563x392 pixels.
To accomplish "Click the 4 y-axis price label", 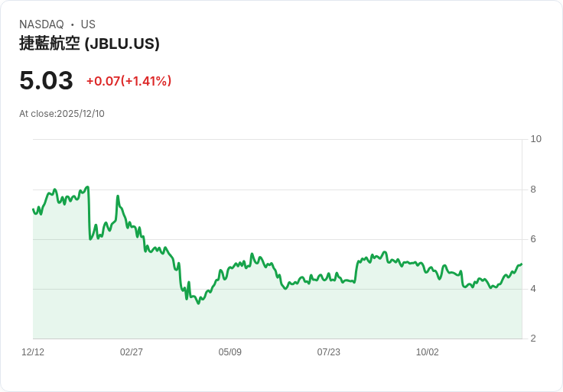I will pyautogui.click(x=533, y=289).
